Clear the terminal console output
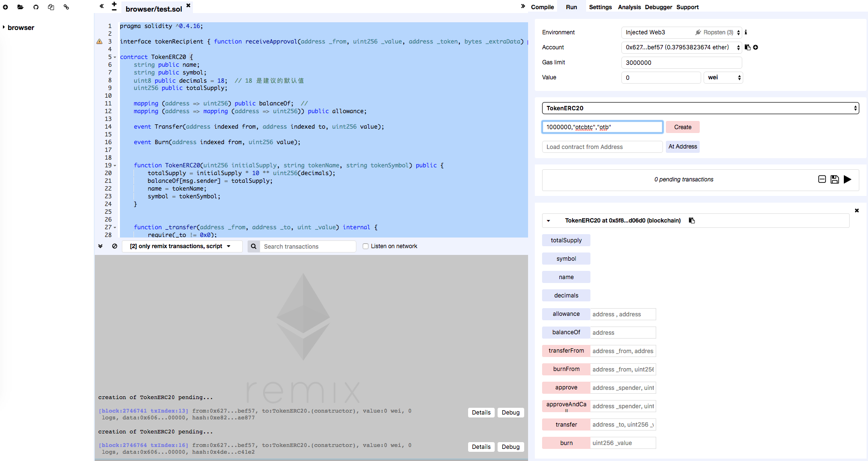This screenshot has height=461, width=868. point(115,246)
